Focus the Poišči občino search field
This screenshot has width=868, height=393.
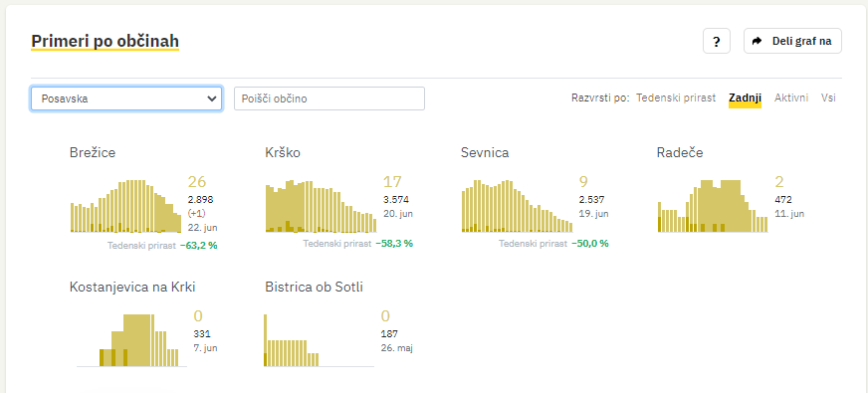click(x=329, y=98)
